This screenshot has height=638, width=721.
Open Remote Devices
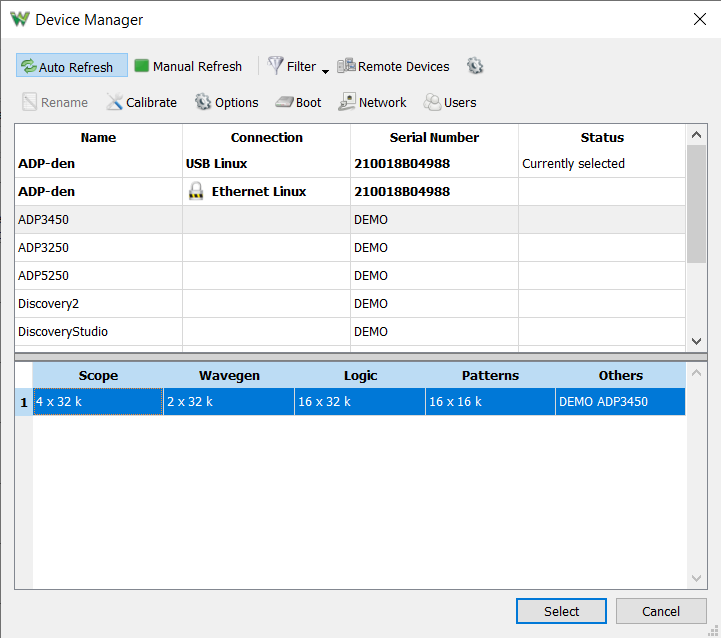(393, 66)
